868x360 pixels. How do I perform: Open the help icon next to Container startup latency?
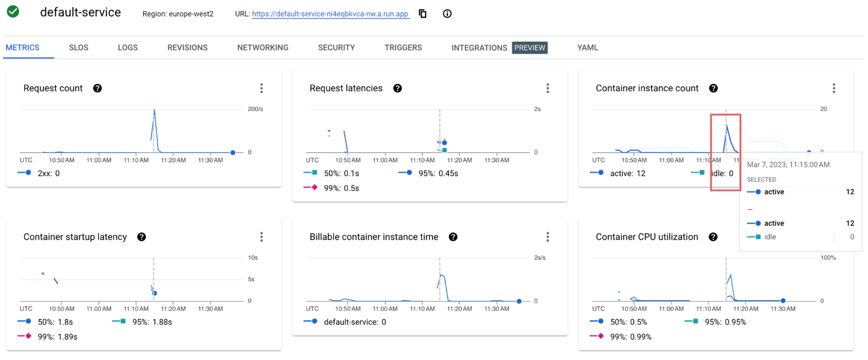[142, 237]
